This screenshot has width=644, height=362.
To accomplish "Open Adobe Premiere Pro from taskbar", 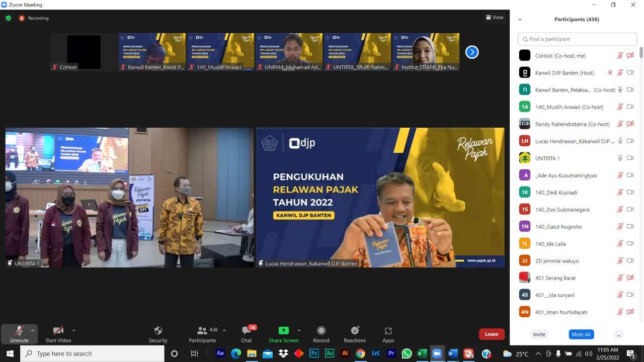I will 391,353.
